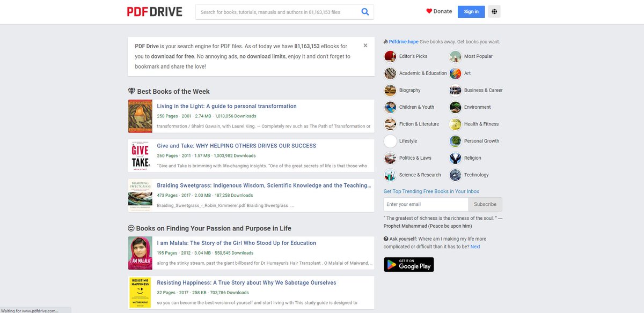Click the Prophet Muhammad quote attribution
This screenshot has width=644, height=313.
[x=428, y=226]
